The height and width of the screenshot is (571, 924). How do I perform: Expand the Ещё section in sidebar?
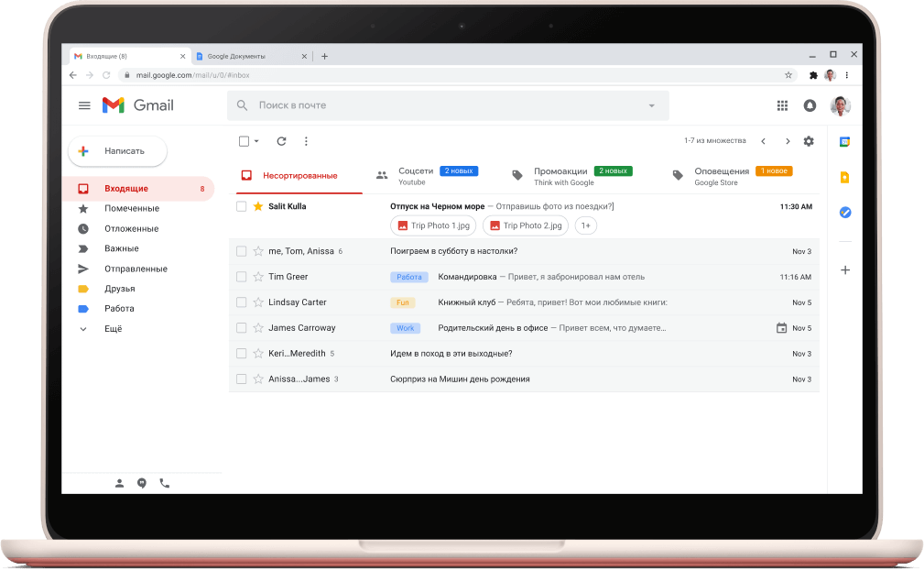click(x=83, y=329)
